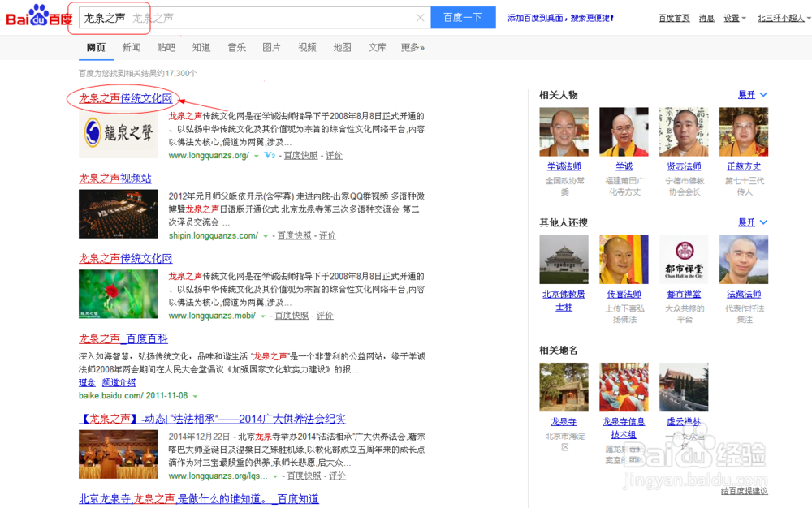Switch to the 贴吧 tab

pos(166,48)
